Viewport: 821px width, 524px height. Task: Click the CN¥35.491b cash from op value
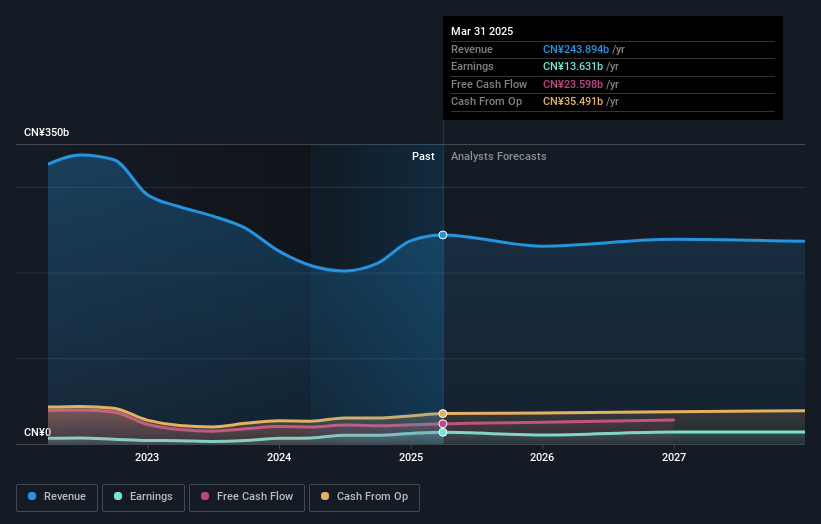click(x=573, y=102)
